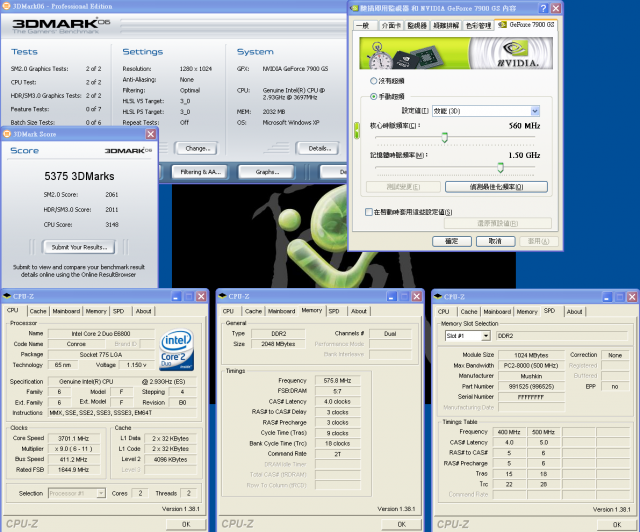Click the Max Bandwidth value PC2-8000
The image size is (640, 532).
pos(531,365)
